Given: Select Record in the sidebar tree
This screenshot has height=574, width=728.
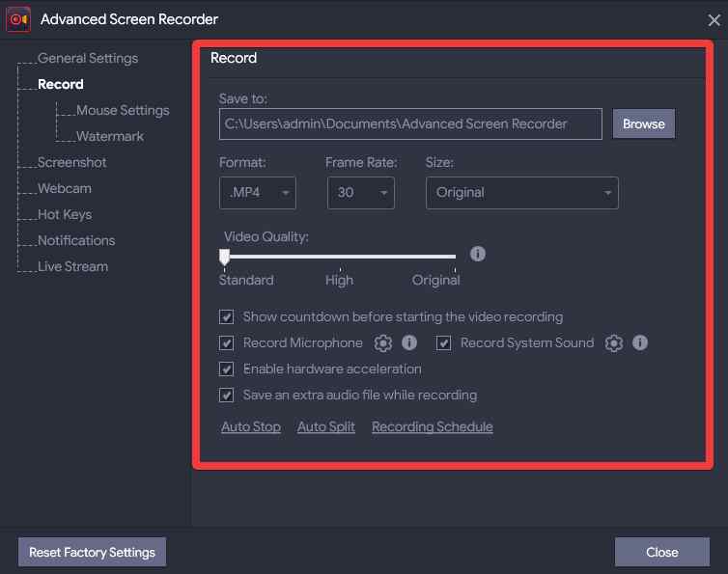Looking at the screenshot, I should pyautogui.click(x=61, y=85).
